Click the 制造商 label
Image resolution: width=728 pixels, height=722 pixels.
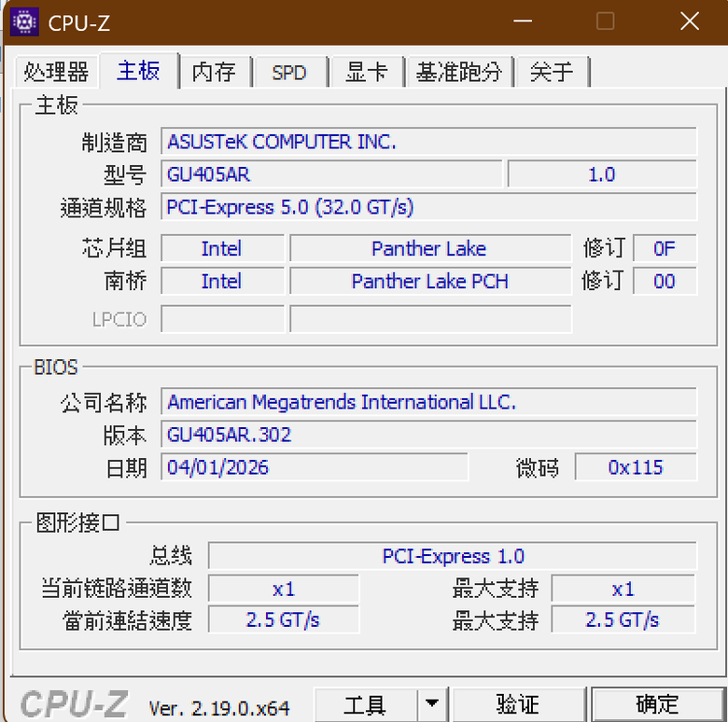point(114,142)
